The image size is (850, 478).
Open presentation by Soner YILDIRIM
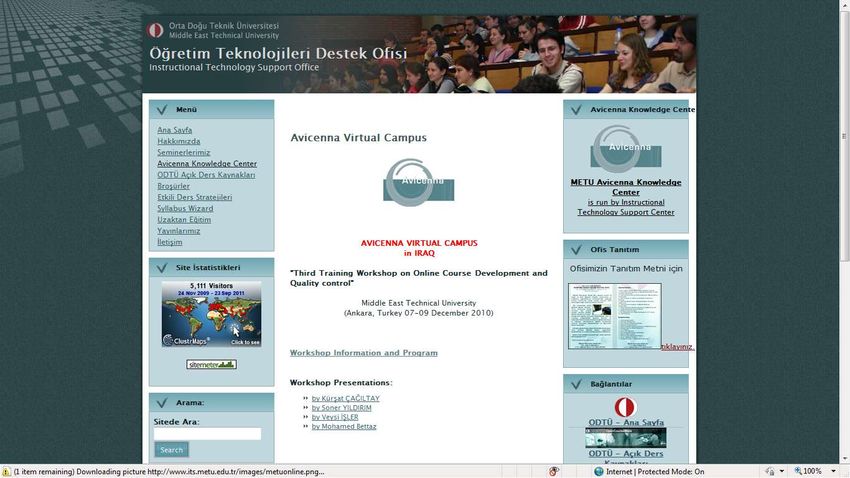click(x=342, y=408)
